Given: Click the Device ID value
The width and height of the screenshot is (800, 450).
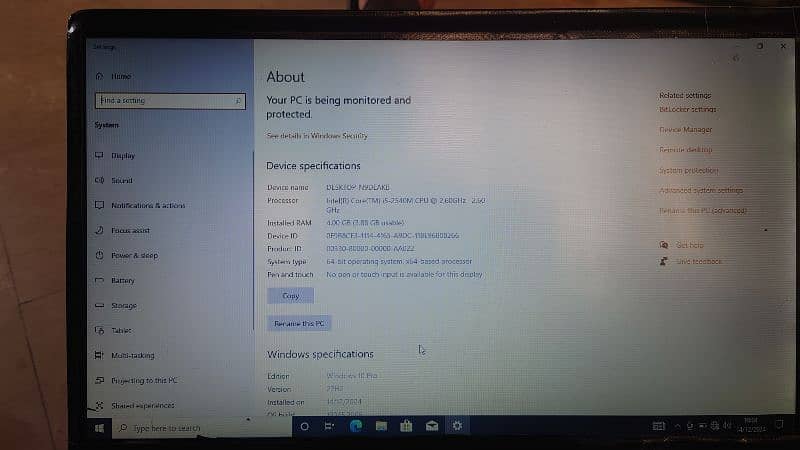Looking at the screenshot, I should point(392,236).
